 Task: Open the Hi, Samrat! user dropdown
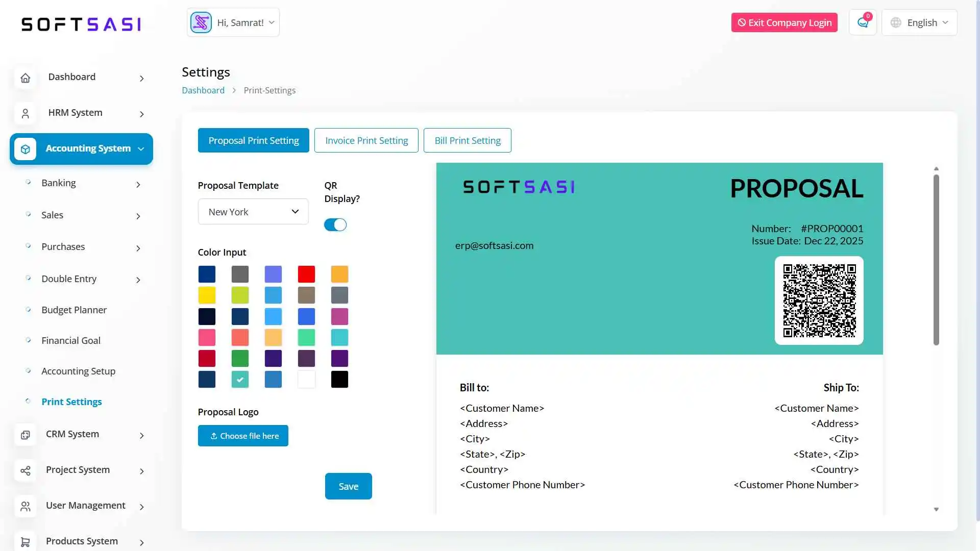click(233, 22)
